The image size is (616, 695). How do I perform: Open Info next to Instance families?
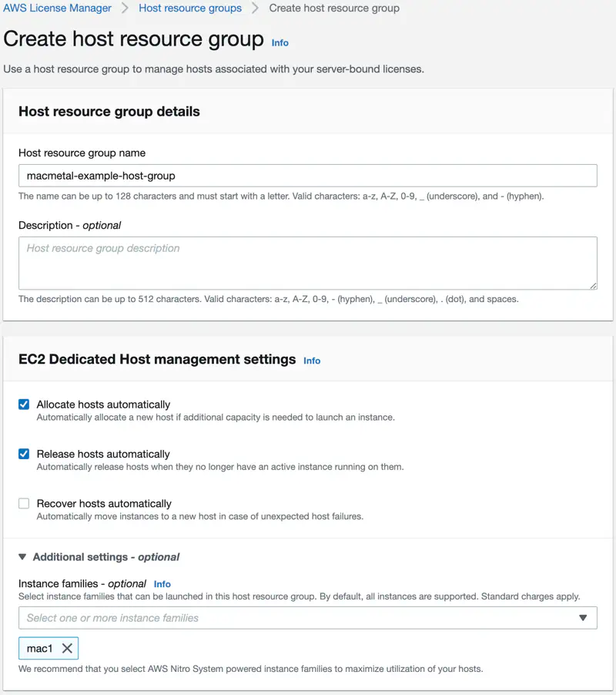click(x=162, y=584)
